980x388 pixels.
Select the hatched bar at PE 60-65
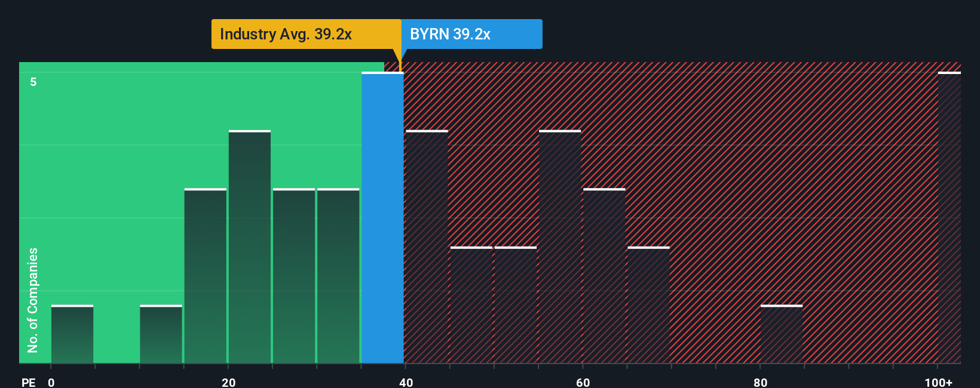pyautogui.click(x=604, y=276)
